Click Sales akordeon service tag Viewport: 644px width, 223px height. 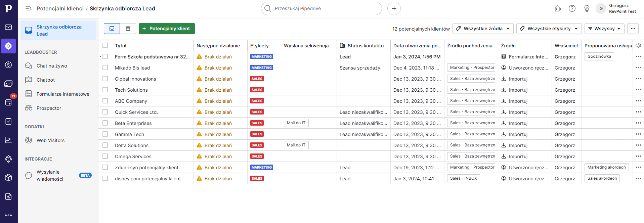click(602, 178)
